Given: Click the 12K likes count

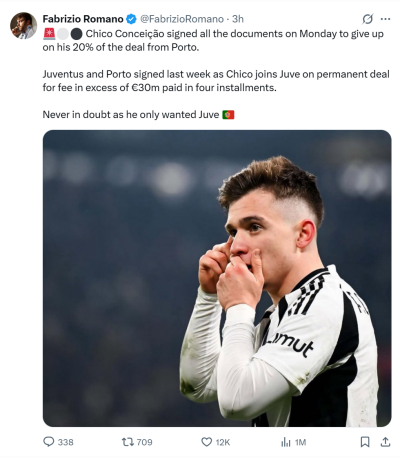Looking at the screenshot, I should coord(223,442).
